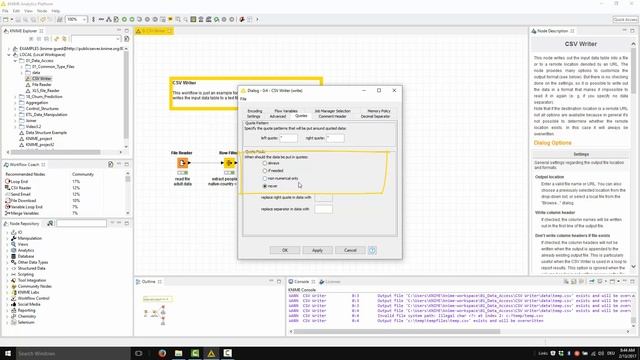
Task: Expand the Views category in Node Repository
Action: tap(7, 244)
